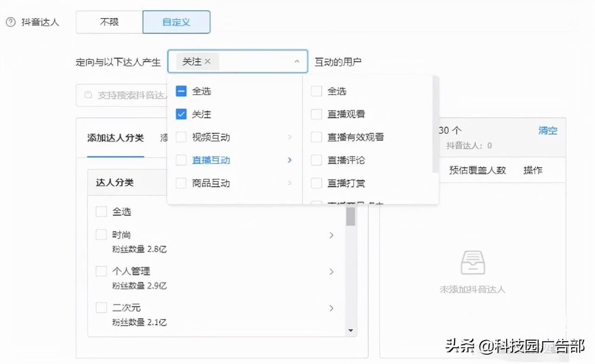The height and width of the screenshot is (364, 595).
Task: Click the 清空 link
Action: click(x=548, y=130)
